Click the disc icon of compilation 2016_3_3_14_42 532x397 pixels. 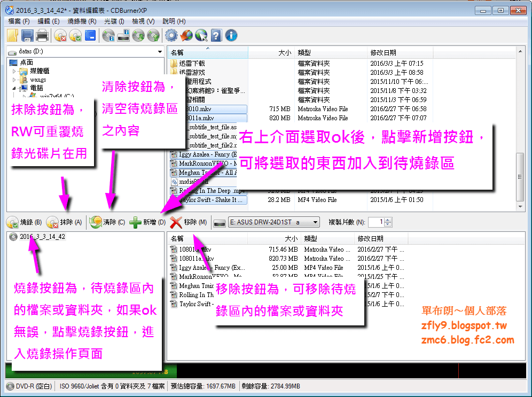(x=13, y=237)
